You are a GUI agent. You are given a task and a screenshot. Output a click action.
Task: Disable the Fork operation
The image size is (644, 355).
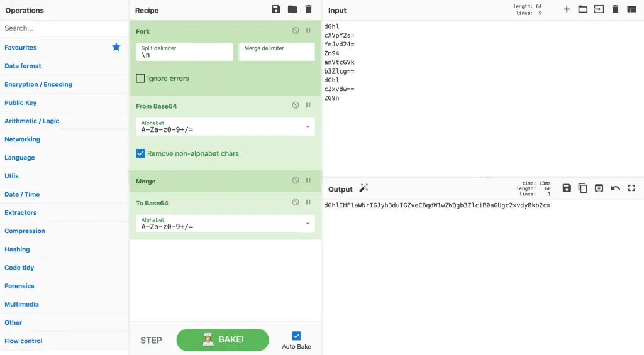click(x=296, y=30)
